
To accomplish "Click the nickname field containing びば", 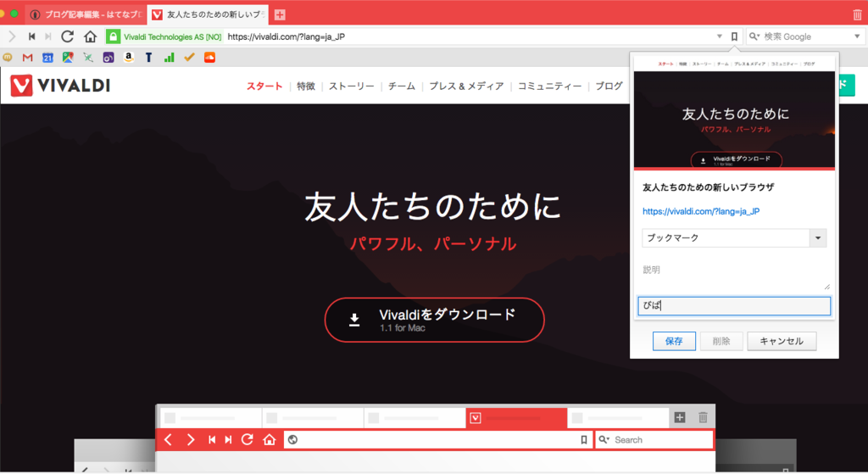I will click(x=734, y=305).
